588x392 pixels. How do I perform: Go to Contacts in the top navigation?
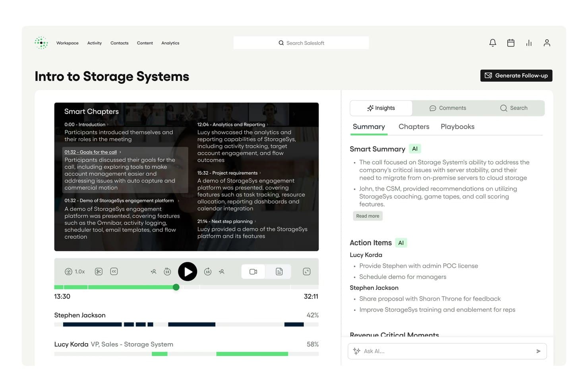[x=120, y=43]
